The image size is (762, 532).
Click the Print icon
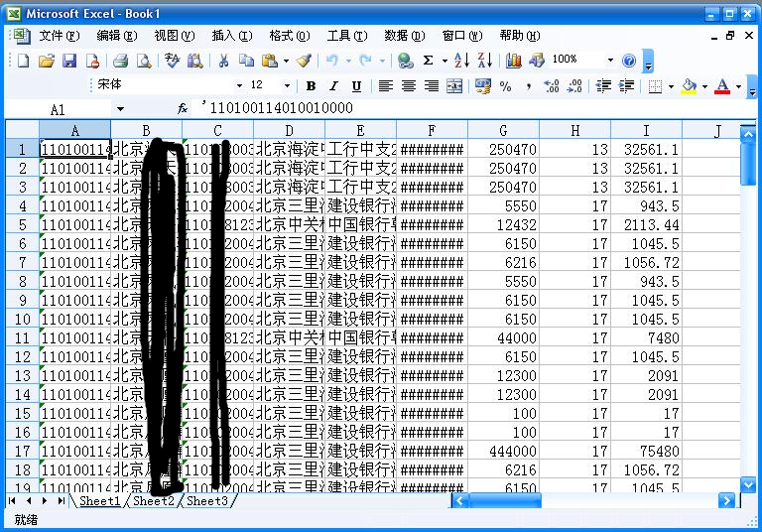pos(120,61)
